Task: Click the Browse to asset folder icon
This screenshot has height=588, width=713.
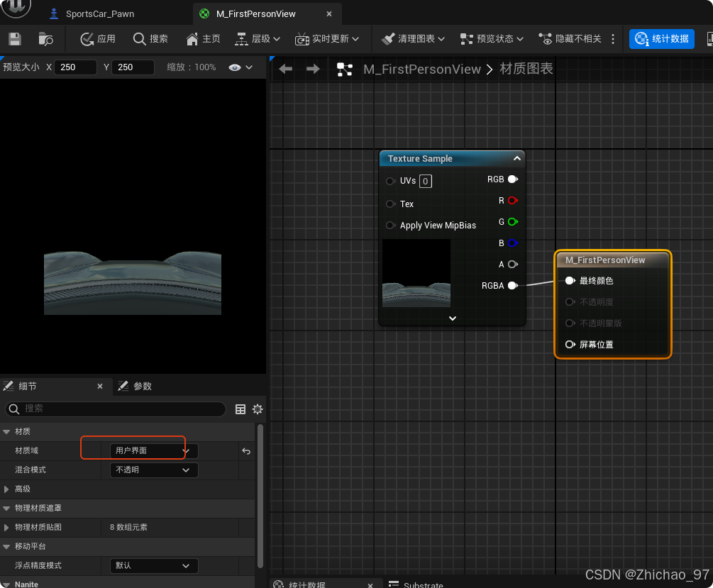Action: [45, 39]
